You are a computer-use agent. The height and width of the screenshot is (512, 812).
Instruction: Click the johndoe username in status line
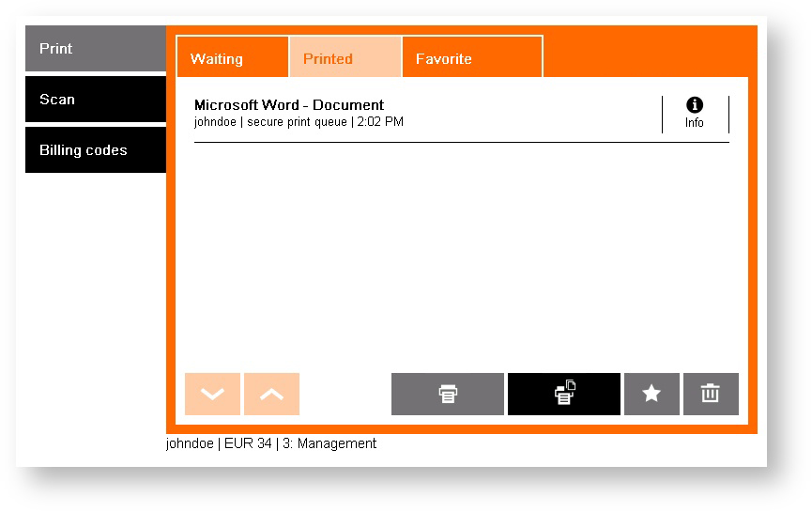click(190, 443)
